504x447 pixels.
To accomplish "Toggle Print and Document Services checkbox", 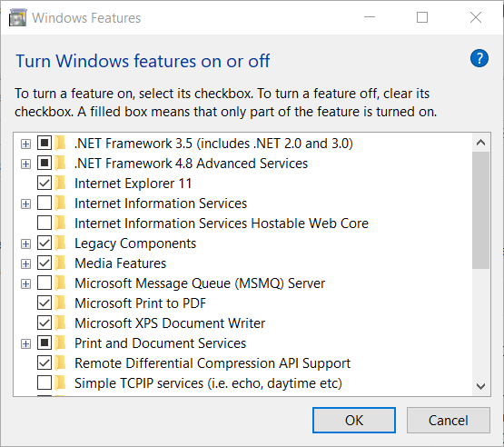I will (44, 343).
